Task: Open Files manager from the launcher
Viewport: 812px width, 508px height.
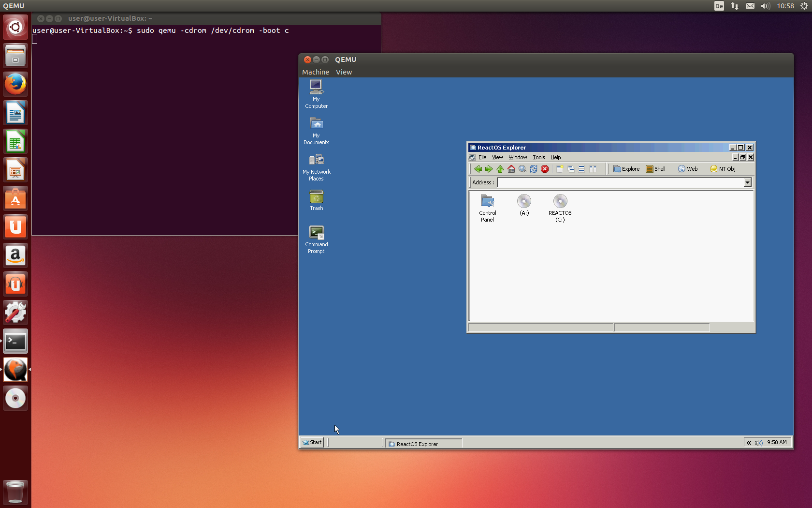Action: click(x=15, y=56)
